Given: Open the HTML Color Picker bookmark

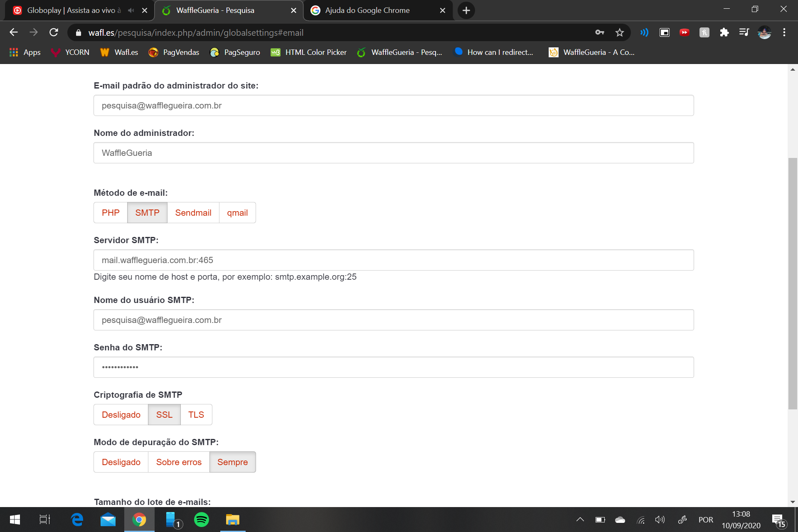Looking at the screenshot, I should point(308,52).
